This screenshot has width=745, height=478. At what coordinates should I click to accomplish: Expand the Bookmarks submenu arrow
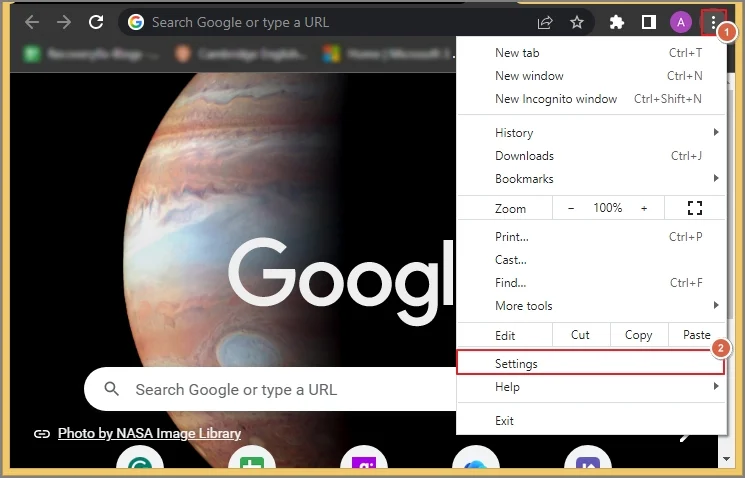716,178
